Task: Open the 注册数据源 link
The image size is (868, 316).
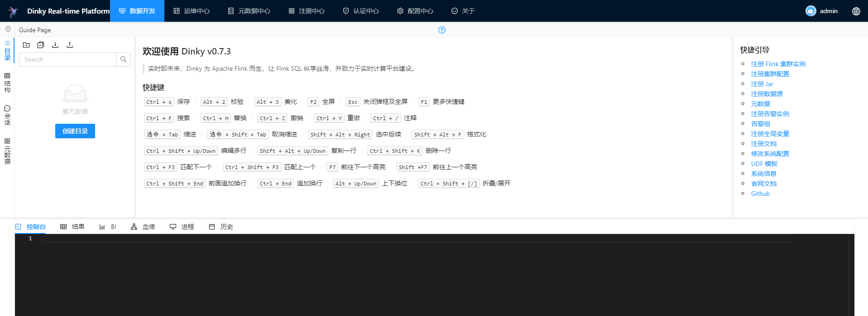Action: click(x=767, y=94)
